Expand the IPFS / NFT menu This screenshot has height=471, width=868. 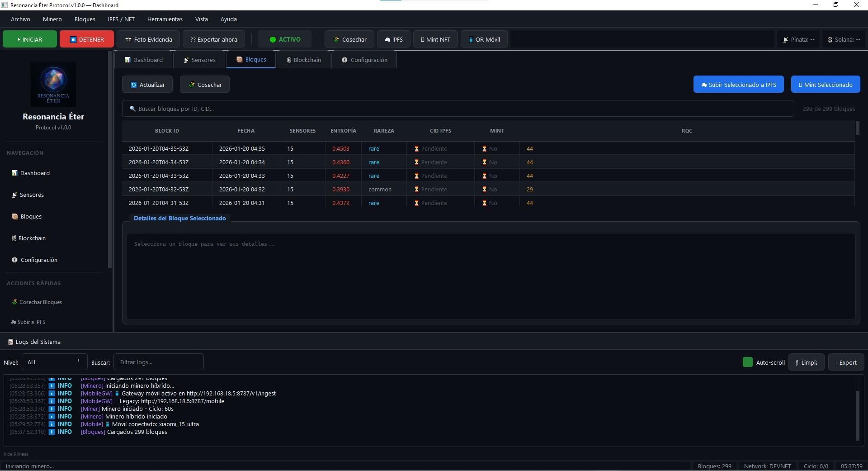click(x=121, y=19)
